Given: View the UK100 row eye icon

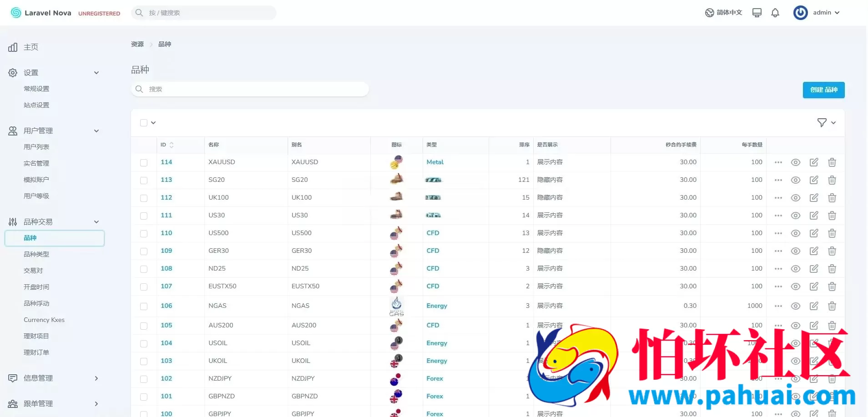Looking at the screenshot, I should 796,198.
